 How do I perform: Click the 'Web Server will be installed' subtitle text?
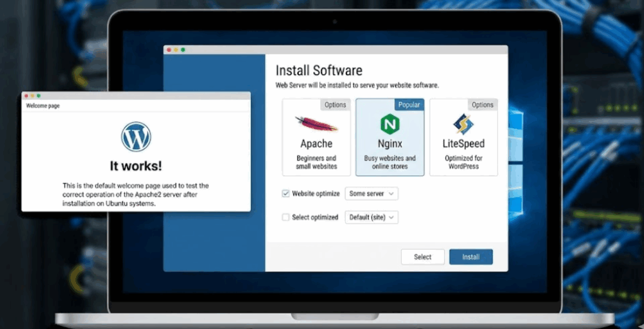(357, 86)
